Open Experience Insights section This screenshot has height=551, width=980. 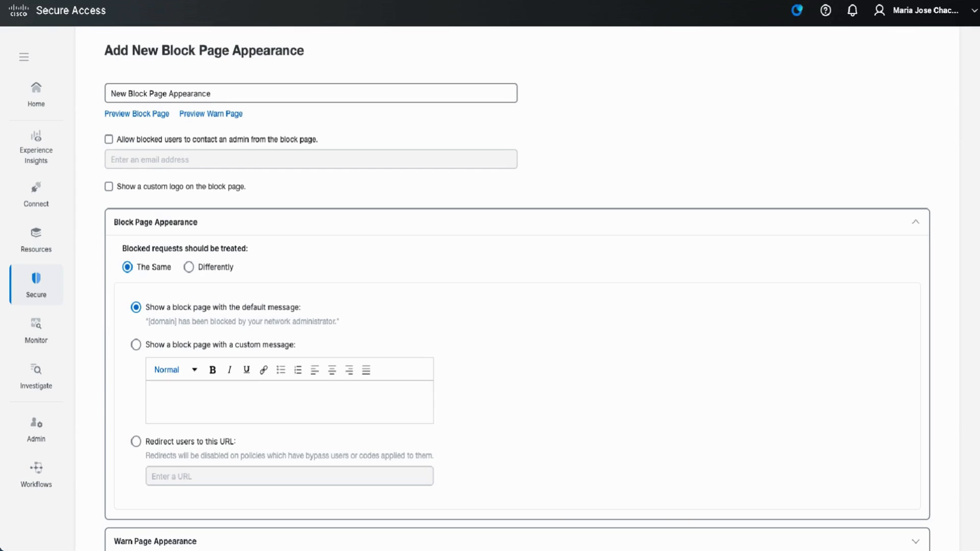click(x=36, y=147)
